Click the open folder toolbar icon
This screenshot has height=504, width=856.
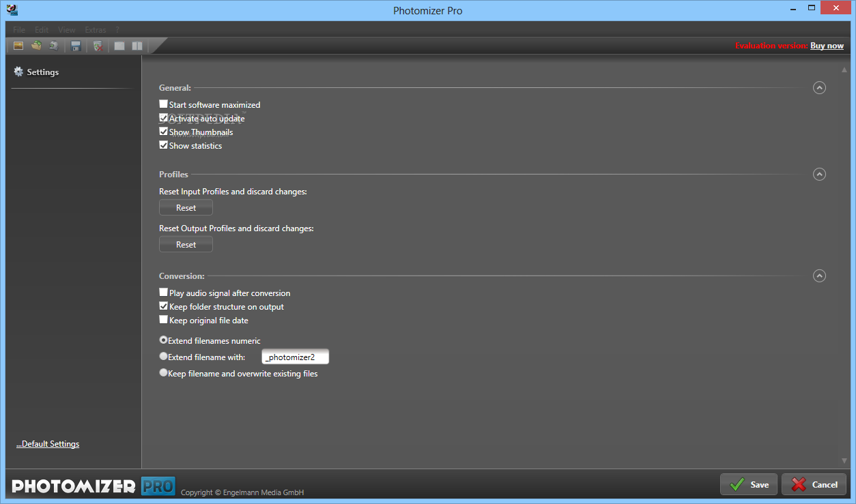pos(36,46)
